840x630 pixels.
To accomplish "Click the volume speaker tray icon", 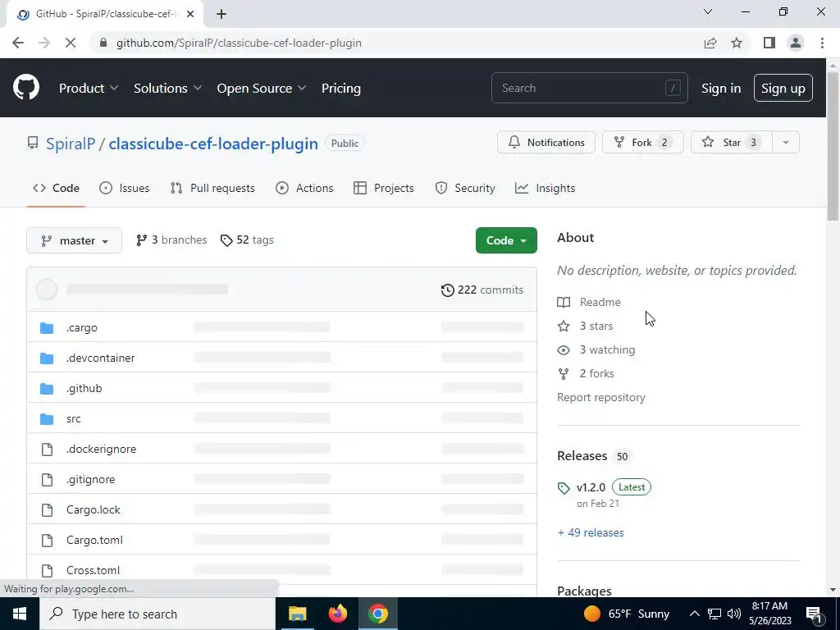I will (x=734, y=614).
